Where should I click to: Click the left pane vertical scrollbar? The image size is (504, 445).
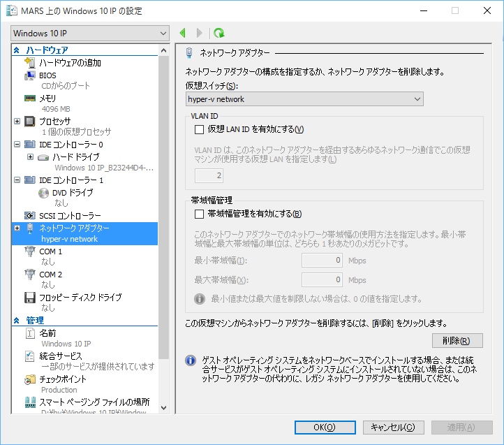coord(164,210)
